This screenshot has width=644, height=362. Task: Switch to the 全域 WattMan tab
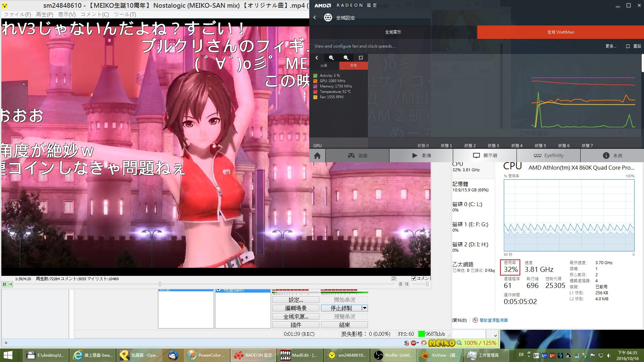tap(560, 32)
